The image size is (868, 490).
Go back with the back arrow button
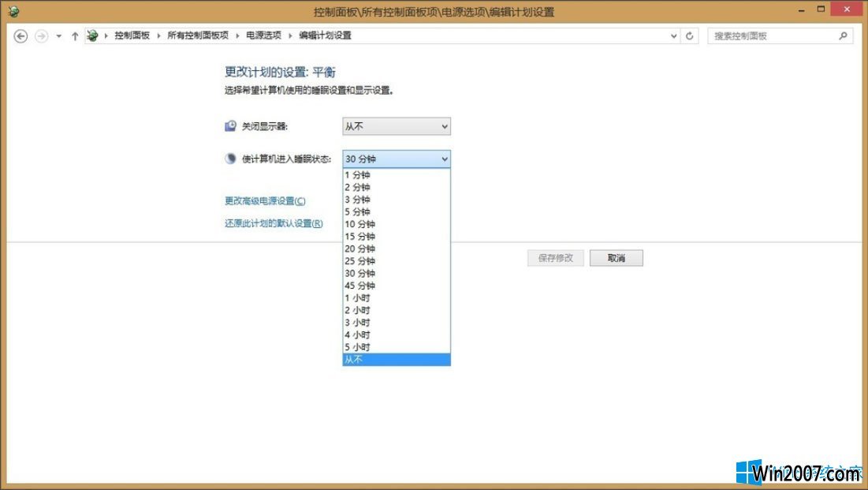pyautogui.click(x=20, y=36)
